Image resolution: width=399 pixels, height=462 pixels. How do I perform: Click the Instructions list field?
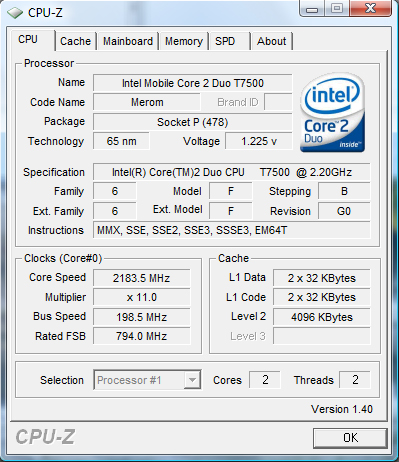coord(232,230)
